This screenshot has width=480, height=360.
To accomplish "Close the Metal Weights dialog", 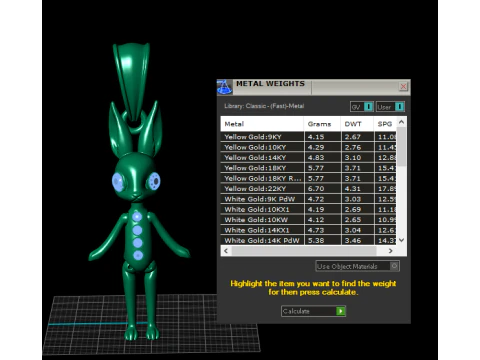I will point(403,86).
